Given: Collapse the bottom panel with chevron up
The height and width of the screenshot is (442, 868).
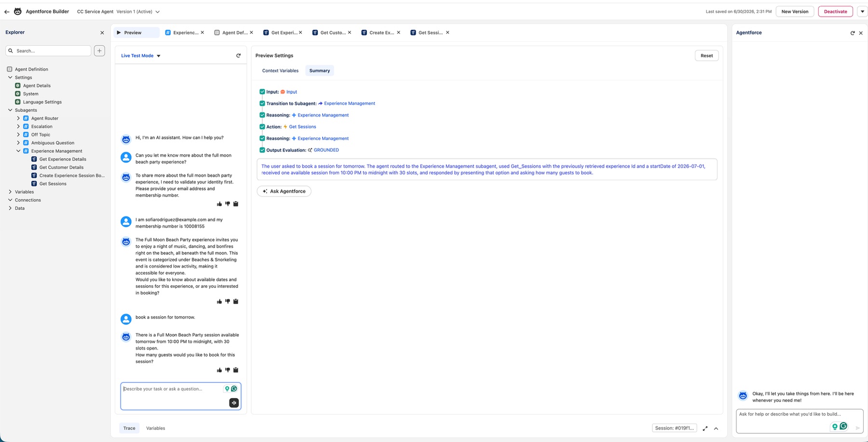Looking at the screenshot, I should click(716, 429).
